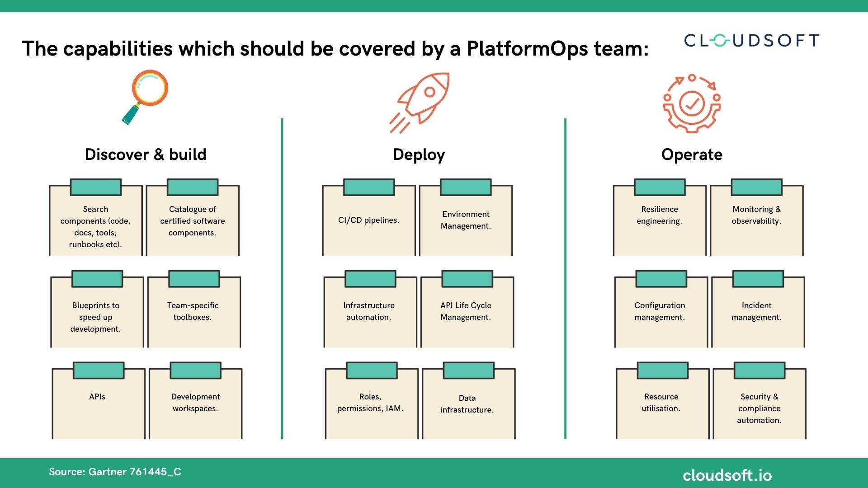
Task: Open the API Life Cycle Management card
Action: 467,309
